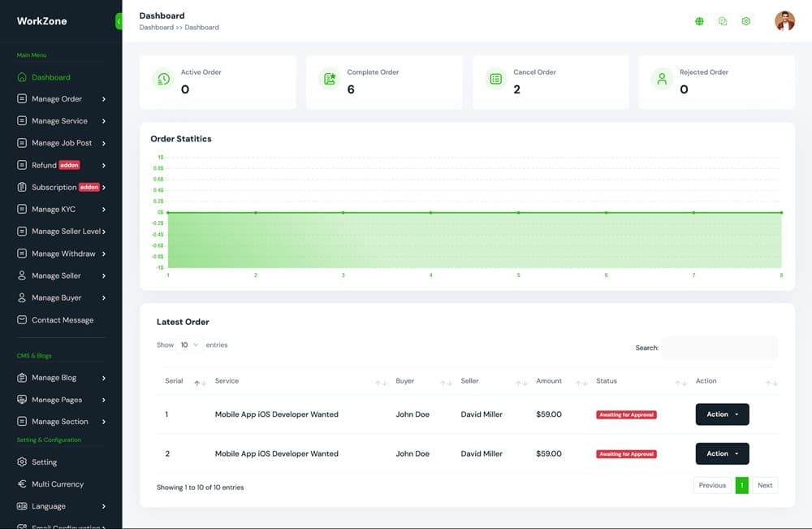
Task: Click the Next pagination button
Action: (x=765, y=485)
